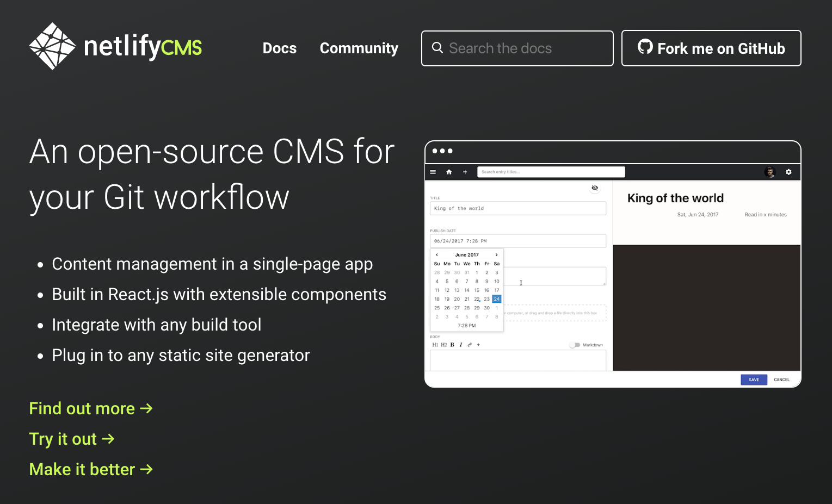Open the Community menu item

click(359, 48)
